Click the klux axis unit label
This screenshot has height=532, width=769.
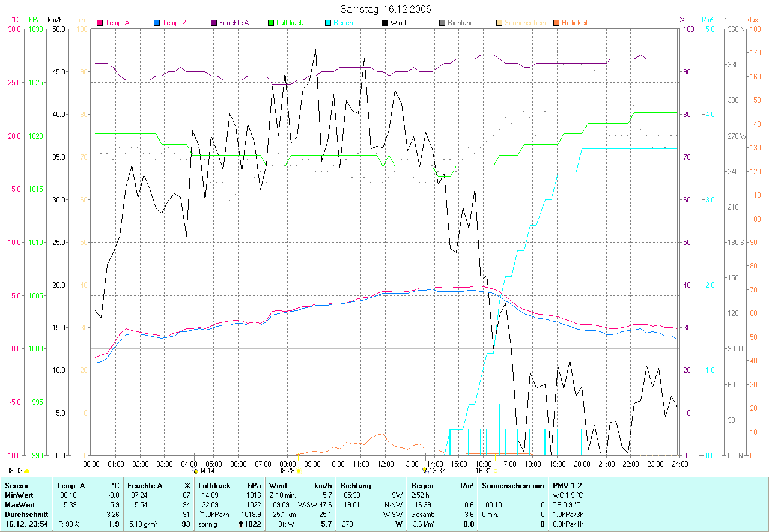click(752, 20)
